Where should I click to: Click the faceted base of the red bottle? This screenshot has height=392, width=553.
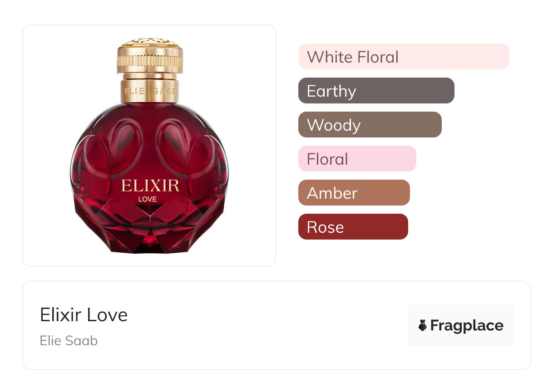149,229
